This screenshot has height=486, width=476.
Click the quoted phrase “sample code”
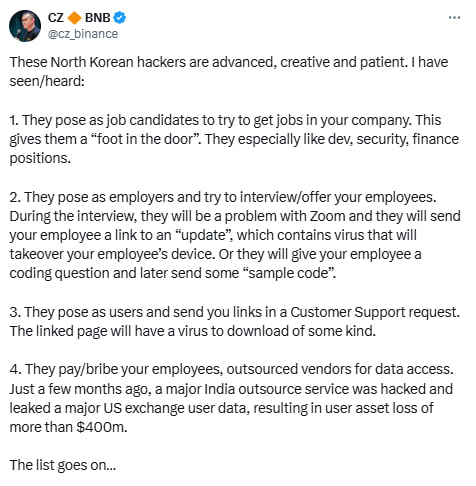click(287, 273)
